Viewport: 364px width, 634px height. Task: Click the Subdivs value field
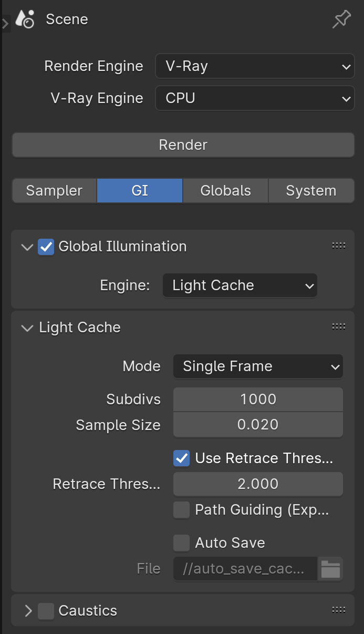258,400
